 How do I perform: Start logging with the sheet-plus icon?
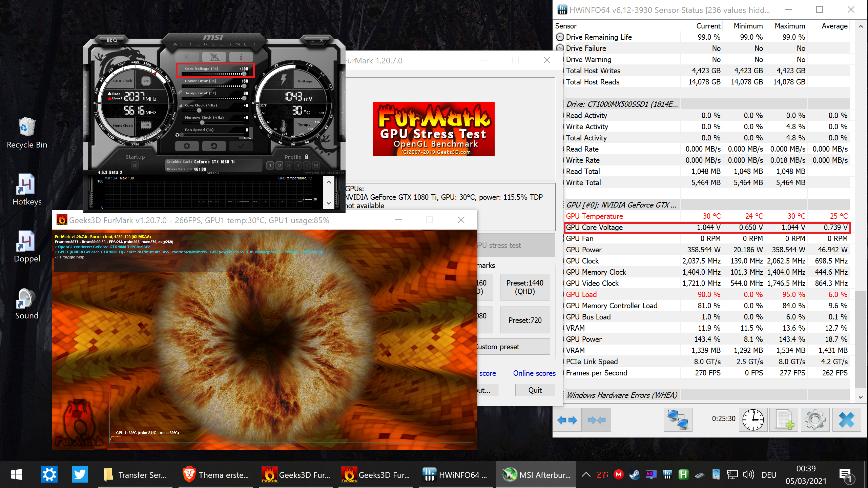pyautogui.click(x=784, y=420)
